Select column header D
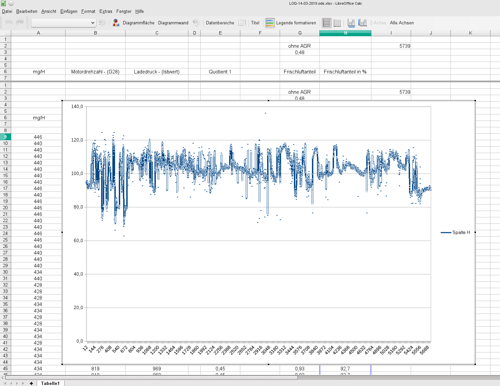The width and height of the screenshot is (500, 386). [x=194, y=33]
